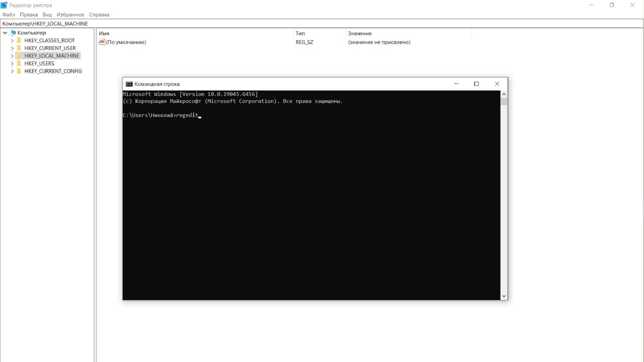Maximize the Command Prompt window
The image size is (644, 362).
tap(476, 84)
